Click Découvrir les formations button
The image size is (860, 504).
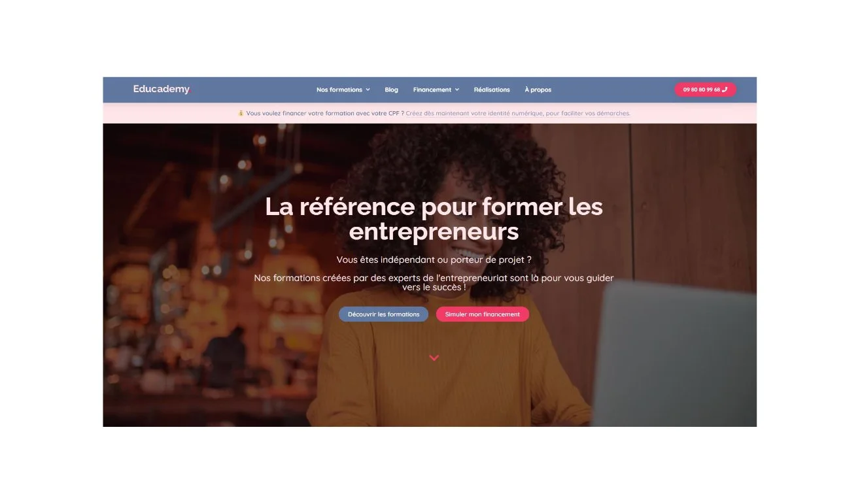tap(383, 314)
